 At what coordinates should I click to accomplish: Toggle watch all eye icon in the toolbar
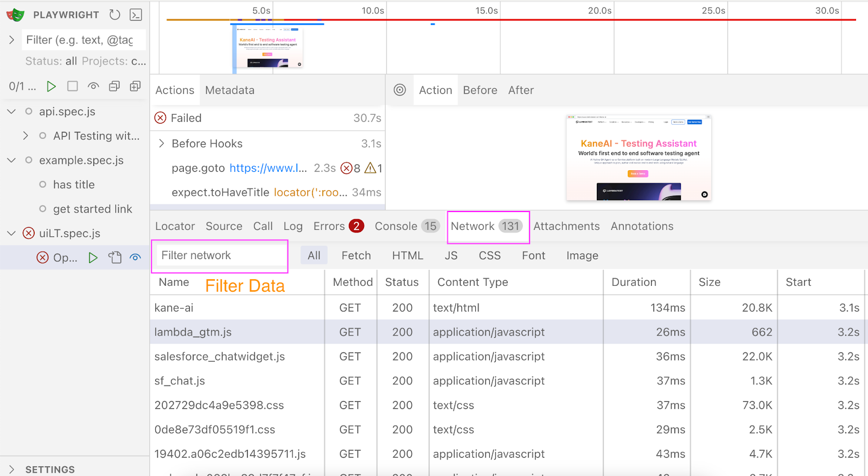(x=93, y=86)
